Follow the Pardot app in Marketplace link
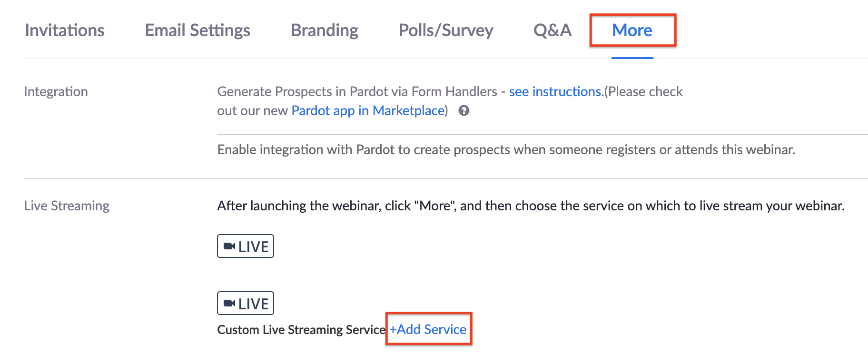This screenshot has height=355, width=868. [368, 110]
